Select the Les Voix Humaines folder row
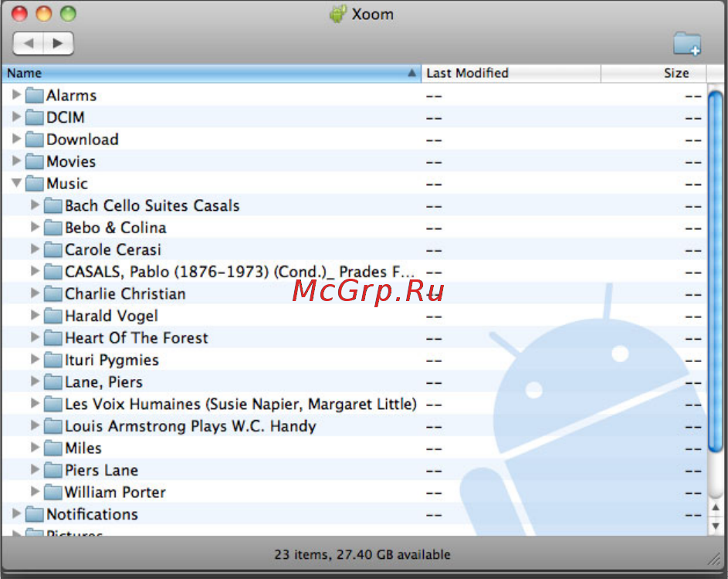Screen dimensions: 728x579 354,404
